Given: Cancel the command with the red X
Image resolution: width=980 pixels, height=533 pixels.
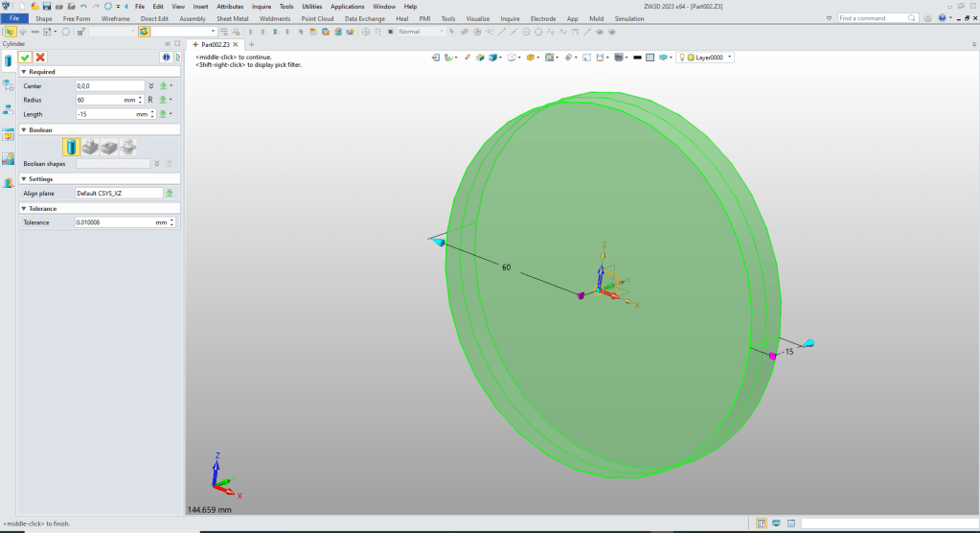Looking at the screenshot, I should point(40,58).
